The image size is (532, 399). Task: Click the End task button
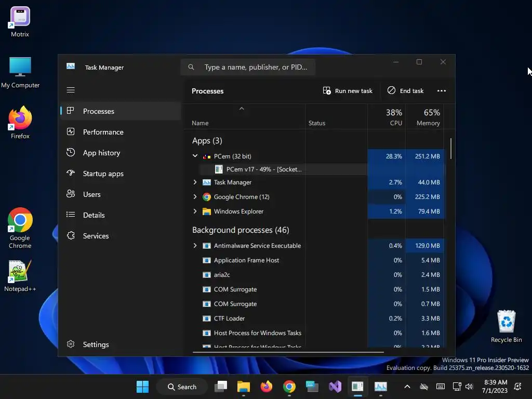pos(405,90)
